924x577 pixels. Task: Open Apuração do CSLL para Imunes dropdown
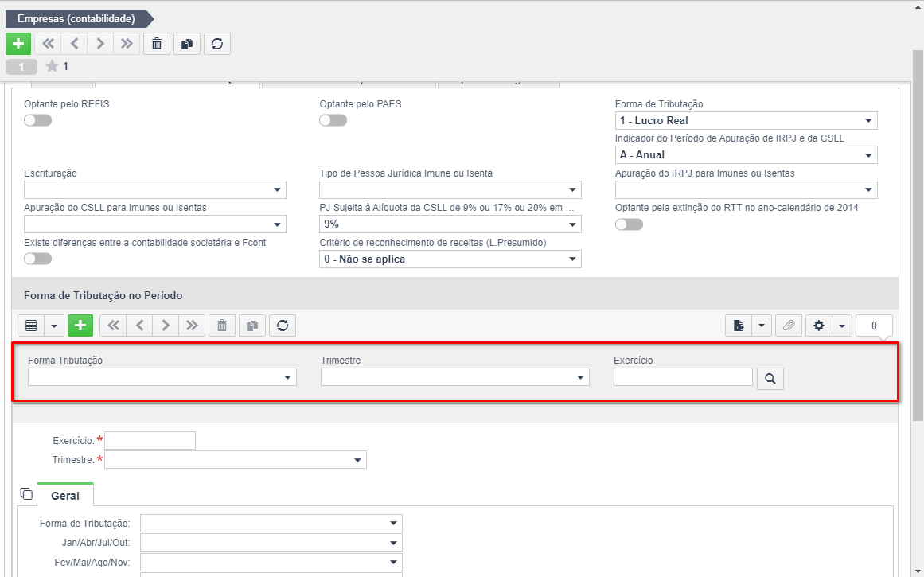(155, 224)
